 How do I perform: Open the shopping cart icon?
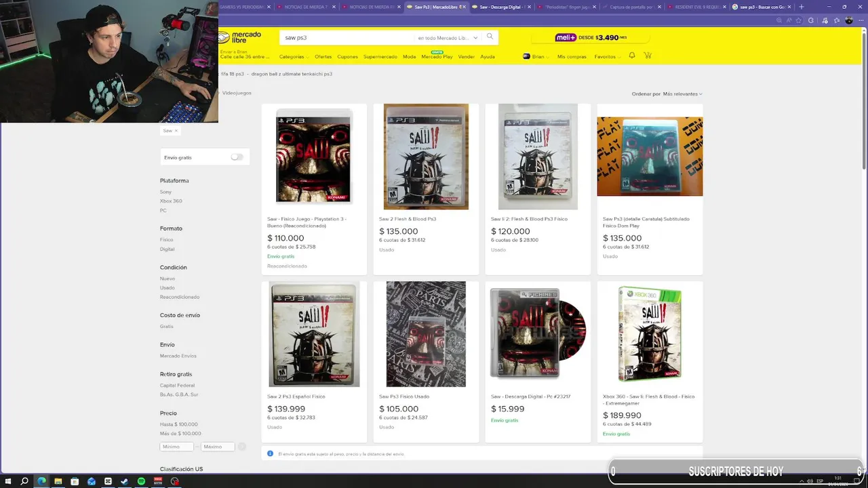648,56
